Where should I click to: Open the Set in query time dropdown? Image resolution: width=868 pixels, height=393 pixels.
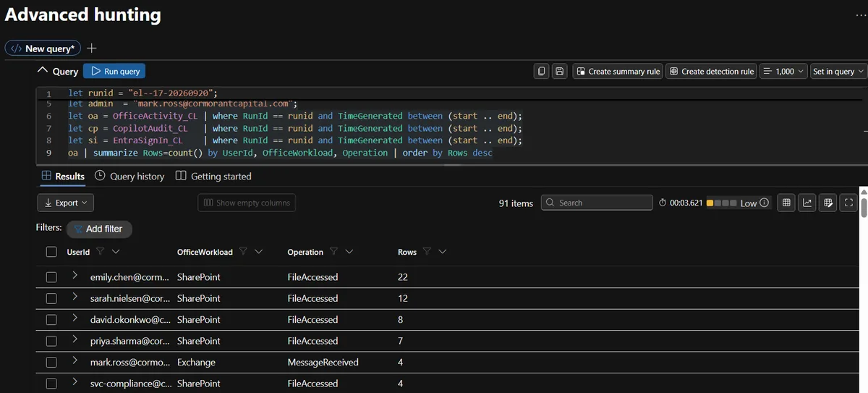pos(838,71)
